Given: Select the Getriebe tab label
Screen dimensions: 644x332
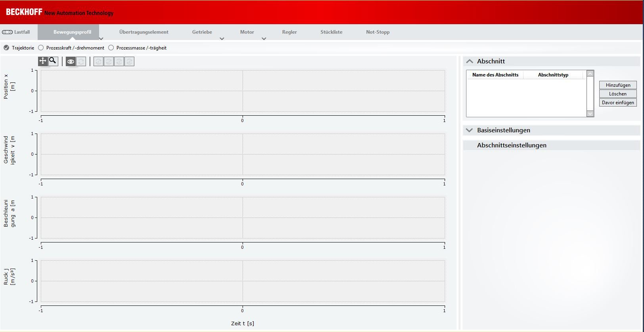Looking at the screenshot, I should coord(202,32).
